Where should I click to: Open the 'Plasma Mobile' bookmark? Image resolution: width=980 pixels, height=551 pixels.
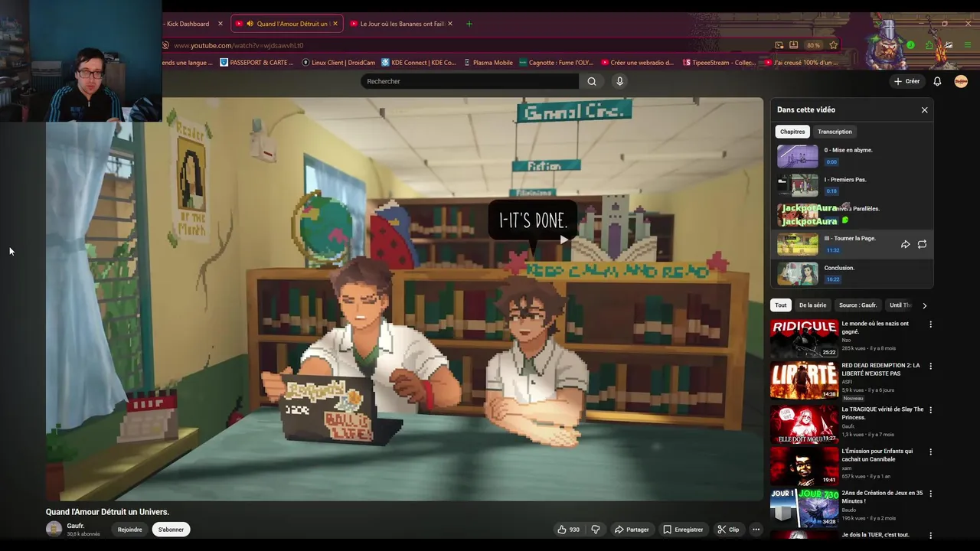(488, 63)
